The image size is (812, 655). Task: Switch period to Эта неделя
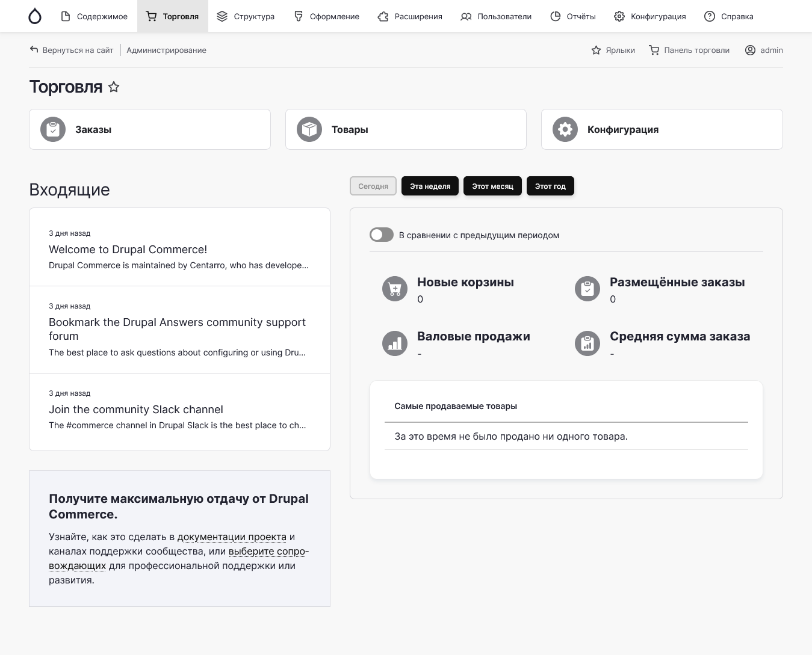point(430,186)
